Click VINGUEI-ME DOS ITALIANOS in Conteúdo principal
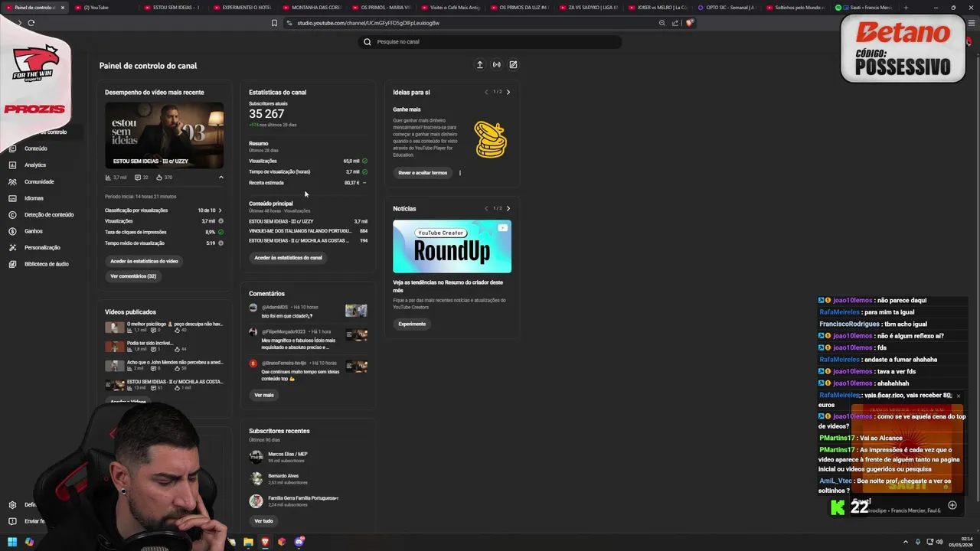 (x=300, y=231)
